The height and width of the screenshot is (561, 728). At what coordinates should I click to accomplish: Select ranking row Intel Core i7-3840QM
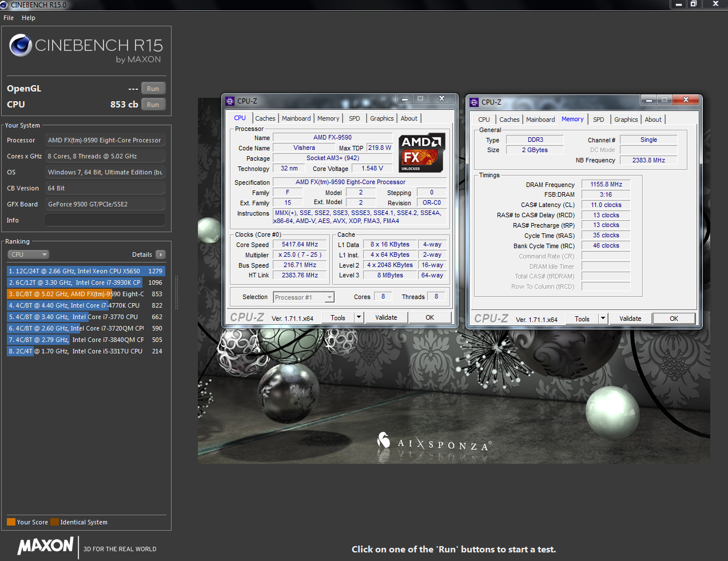pyautogui.click(x=86, y=340)
